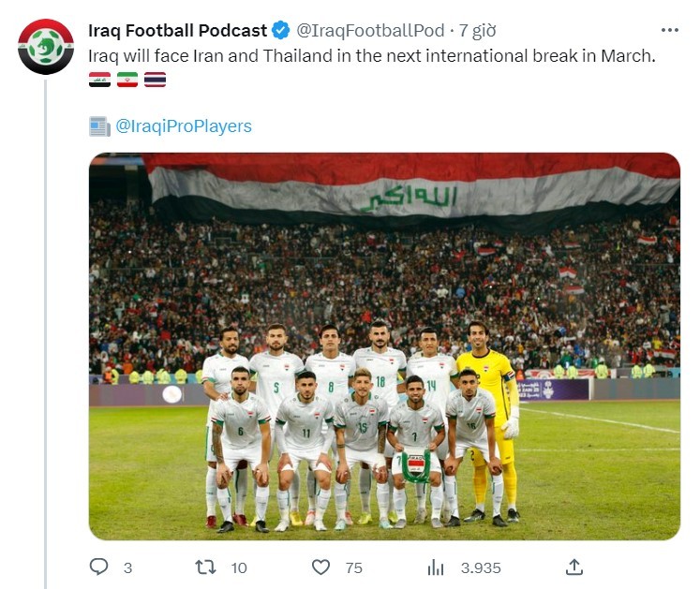The image size is (700, 589).
Task: Click the Iran flag emoji
Action: 127,80
